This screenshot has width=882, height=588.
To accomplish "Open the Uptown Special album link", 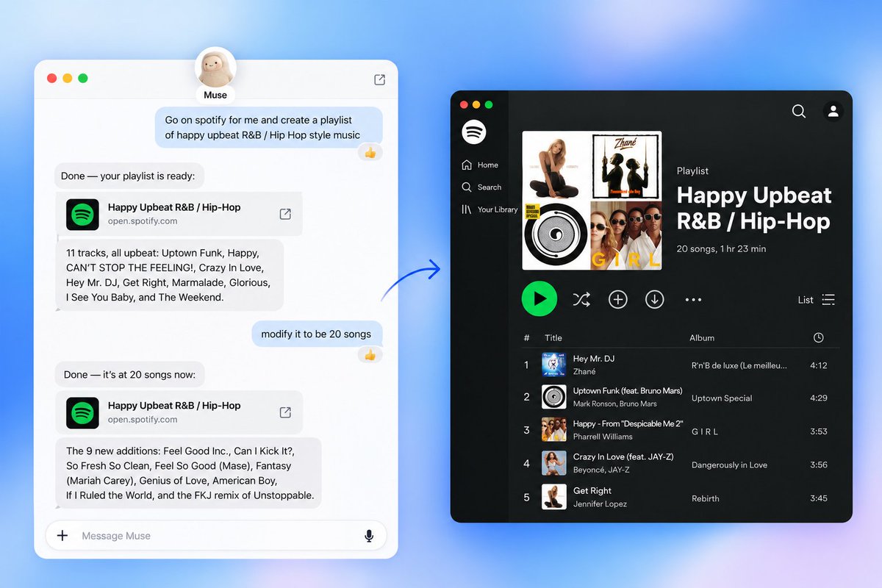I will [722, 398].
